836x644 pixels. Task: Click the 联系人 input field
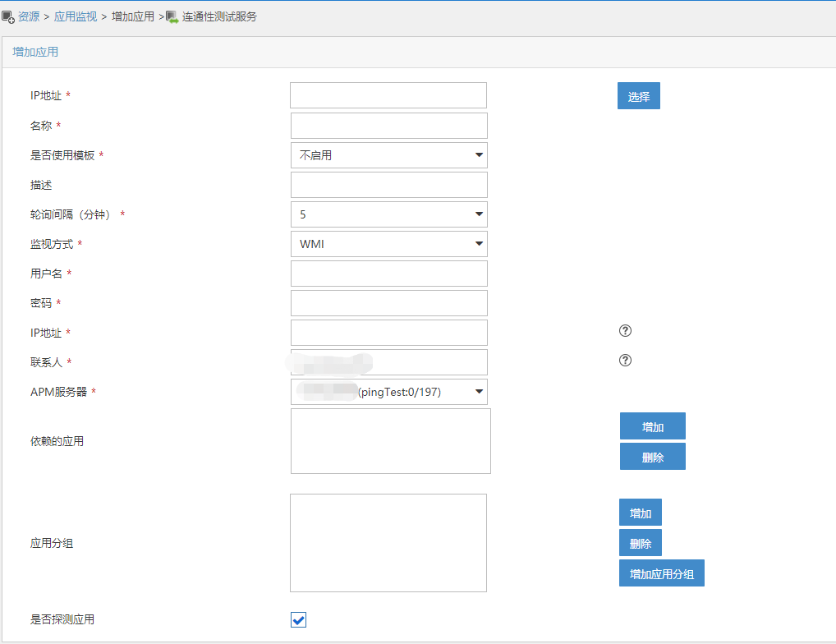coord(389,362)
